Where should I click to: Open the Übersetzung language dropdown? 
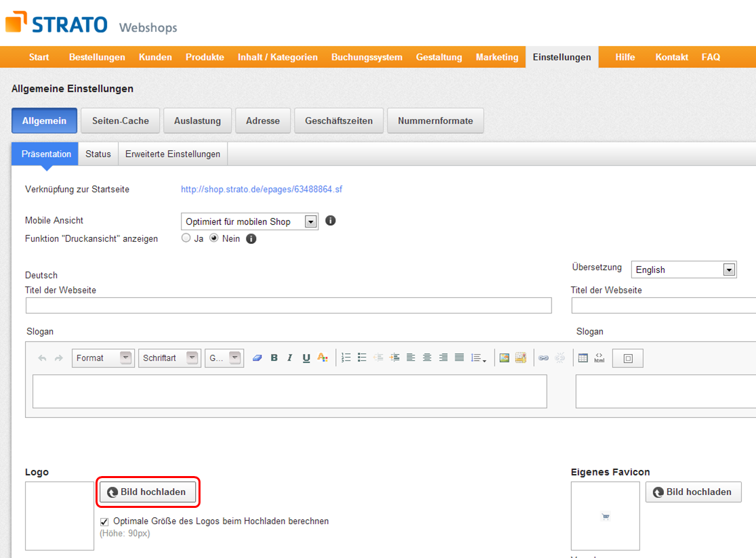(x=729, y=270)
